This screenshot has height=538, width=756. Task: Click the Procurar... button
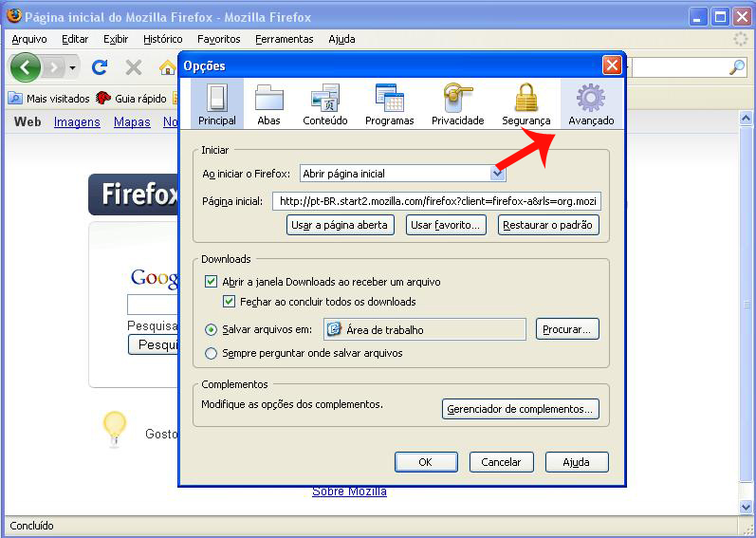[x=567, y=330]
